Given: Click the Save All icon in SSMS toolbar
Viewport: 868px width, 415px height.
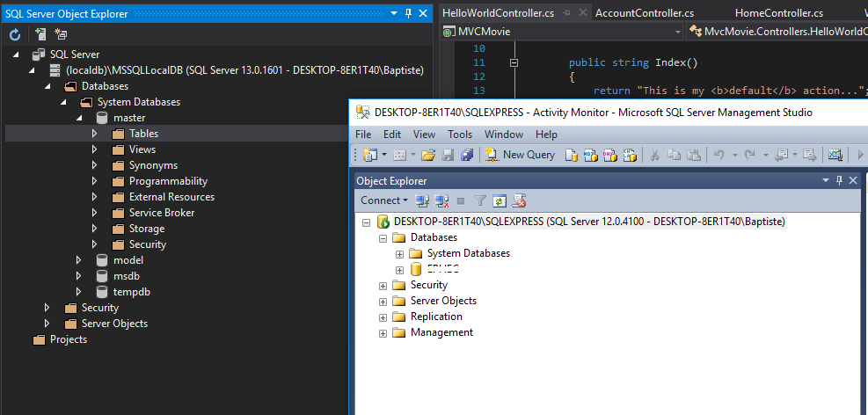Looking at the screenshot, I should tap(467, 155).
